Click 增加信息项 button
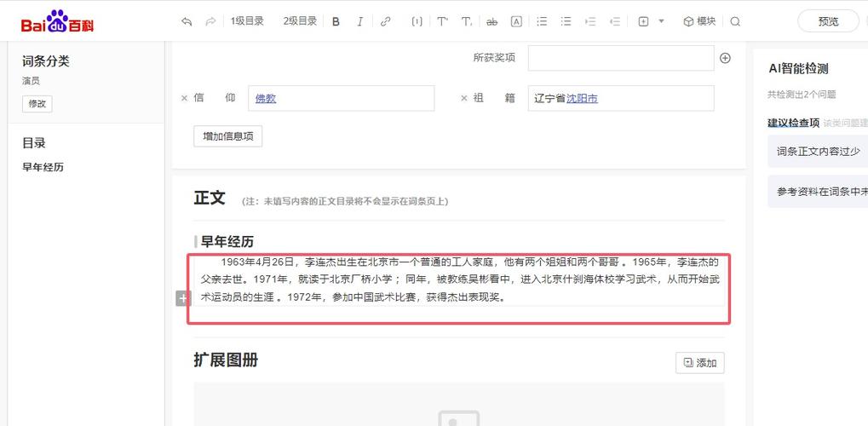Image resolution: width=868 pixels, height=426 pixels. (x=228, y=136)
